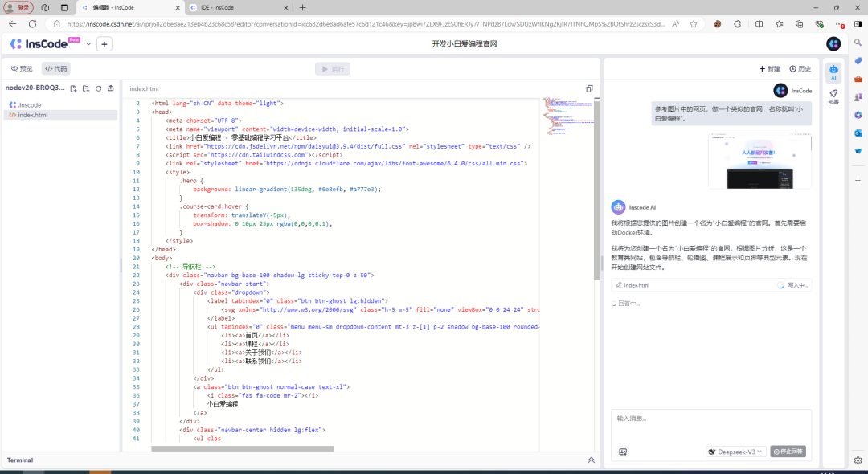
Task: Reload the browser page
Action: point(33,24)
